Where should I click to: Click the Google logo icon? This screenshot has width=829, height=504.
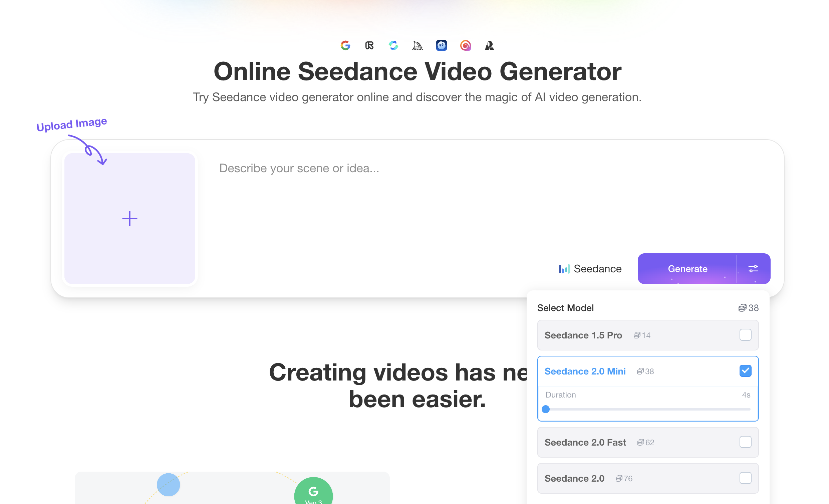pyautogui.click(x=345, y=45)
